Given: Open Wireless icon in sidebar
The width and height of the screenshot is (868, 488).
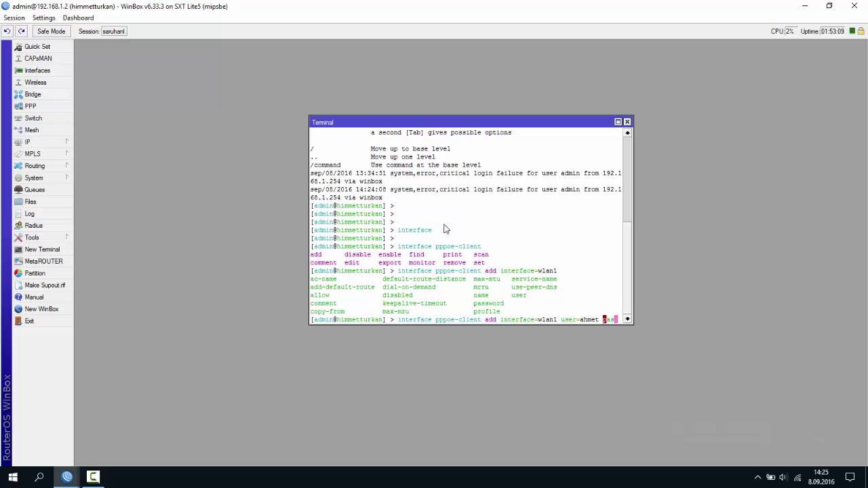Looking at the screenshot, I should [x=18, y=83].
